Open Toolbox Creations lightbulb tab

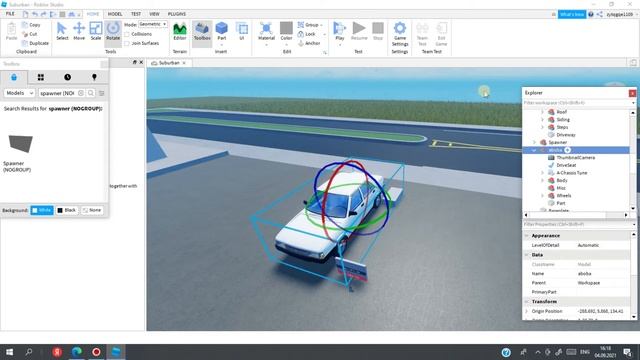(x=94, y=77)
